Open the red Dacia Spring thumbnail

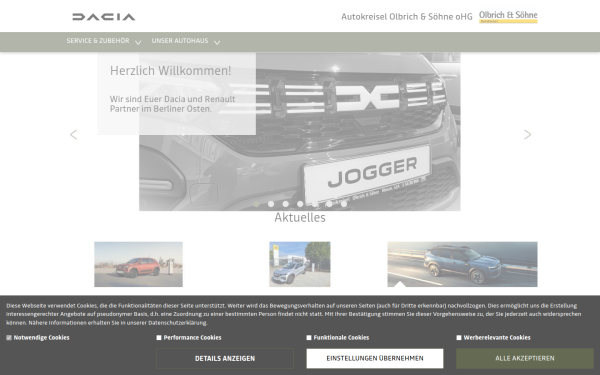(x=139, y=264)
